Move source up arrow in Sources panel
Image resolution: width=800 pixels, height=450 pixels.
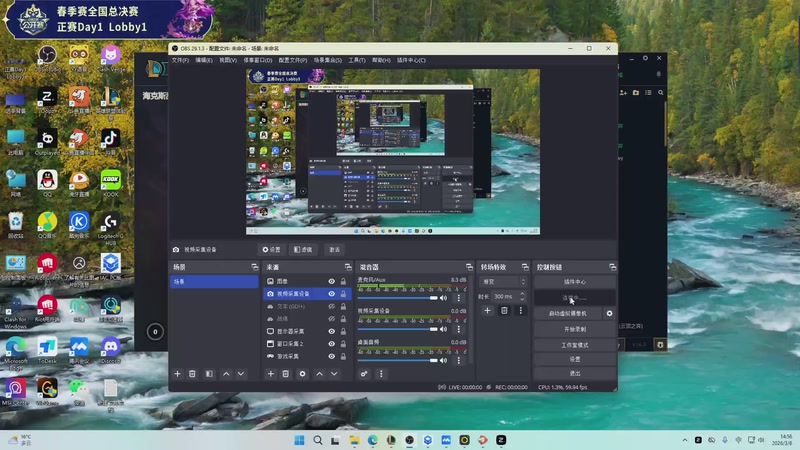tap(319, 374)
